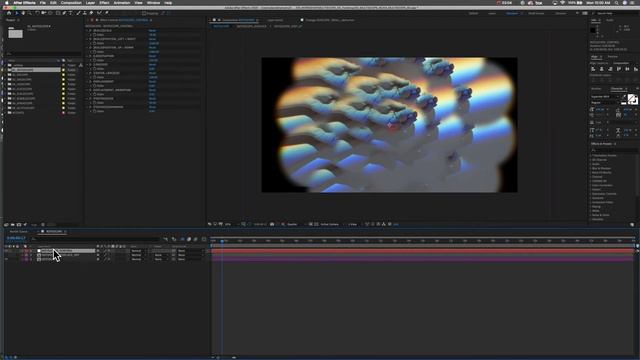Screen dimensions: 640x360
Task: Toggle the Snapping checkbox in toolbar
Action: coord(144,13)
